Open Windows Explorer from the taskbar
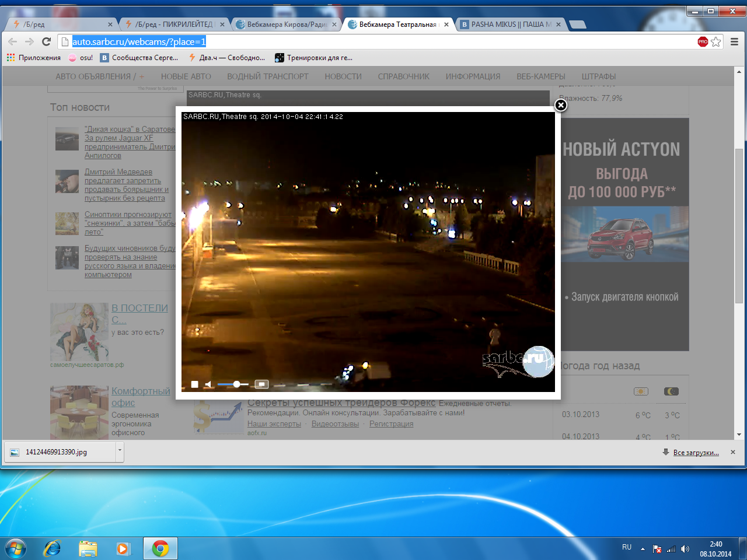The height and width of the screenshot is (560, 747). coord(88,548)
